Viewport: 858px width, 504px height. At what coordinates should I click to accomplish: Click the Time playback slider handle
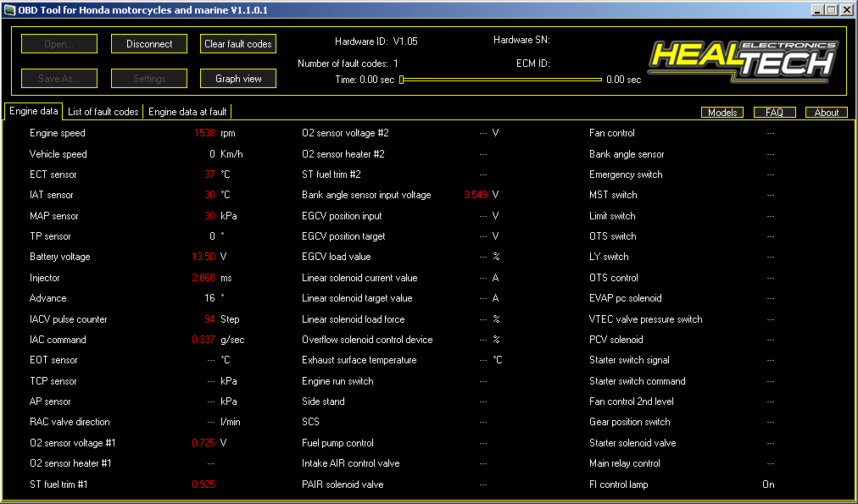tap(402, 80)
